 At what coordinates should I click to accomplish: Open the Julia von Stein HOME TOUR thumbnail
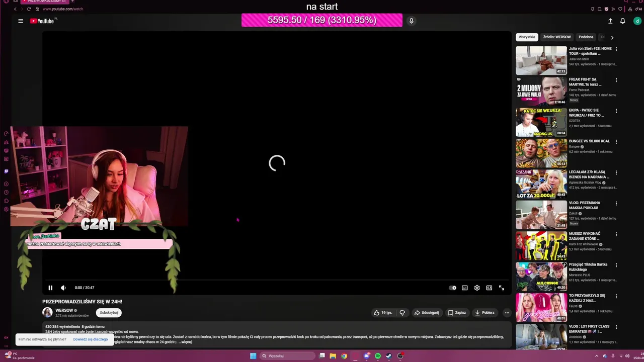click(541, 60)
